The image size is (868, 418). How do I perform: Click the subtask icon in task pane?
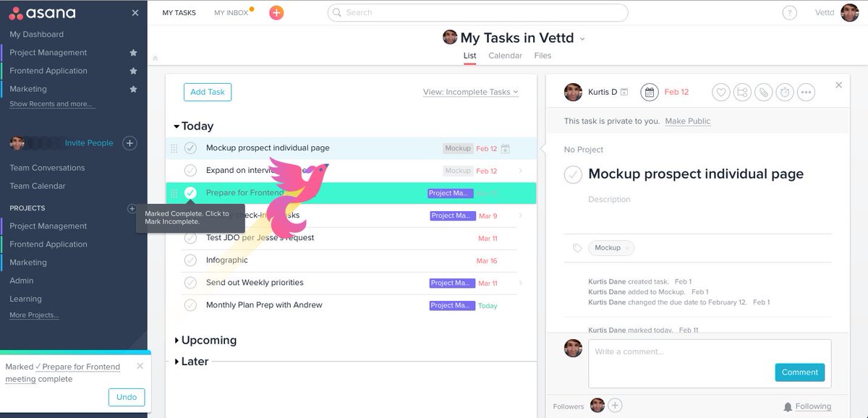pos(742,93)
